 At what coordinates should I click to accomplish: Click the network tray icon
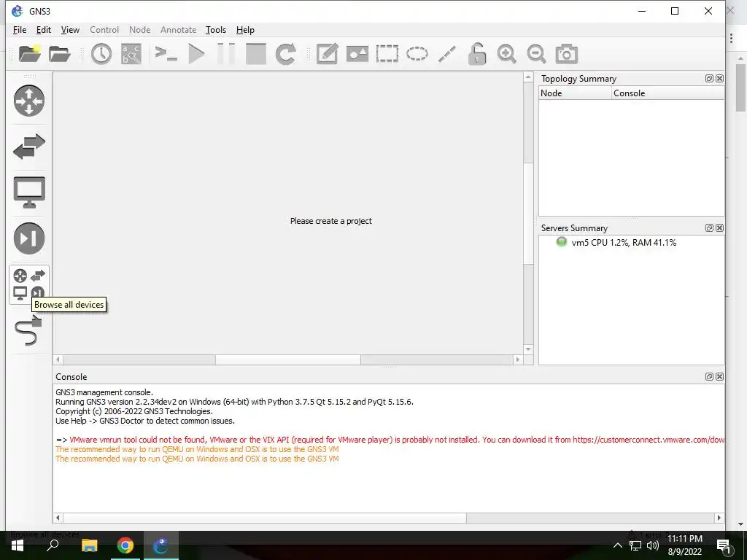pyautogui.click(x=635, y=545)
